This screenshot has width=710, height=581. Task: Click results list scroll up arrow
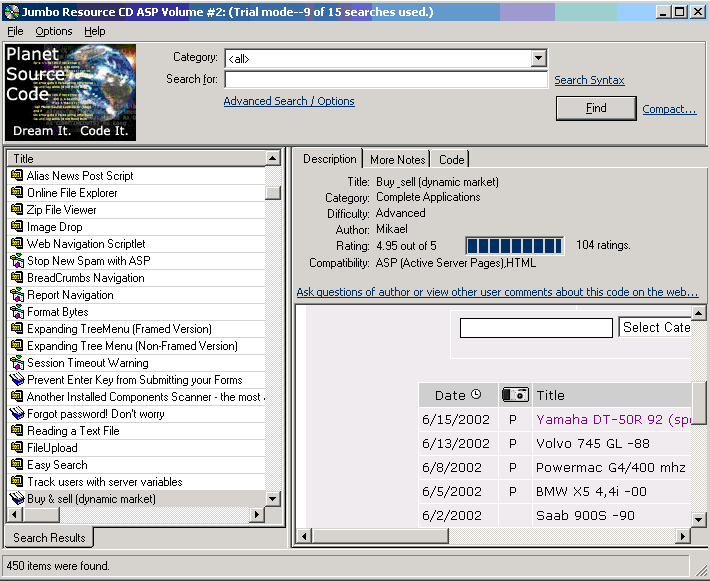click(273, 158)
